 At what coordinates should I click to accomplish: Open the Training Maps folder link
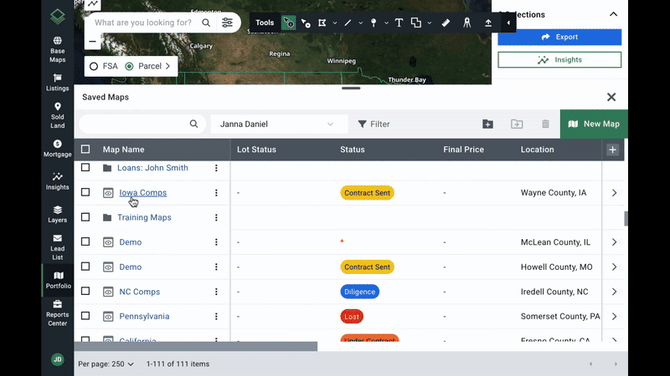(x=144, y=217)
